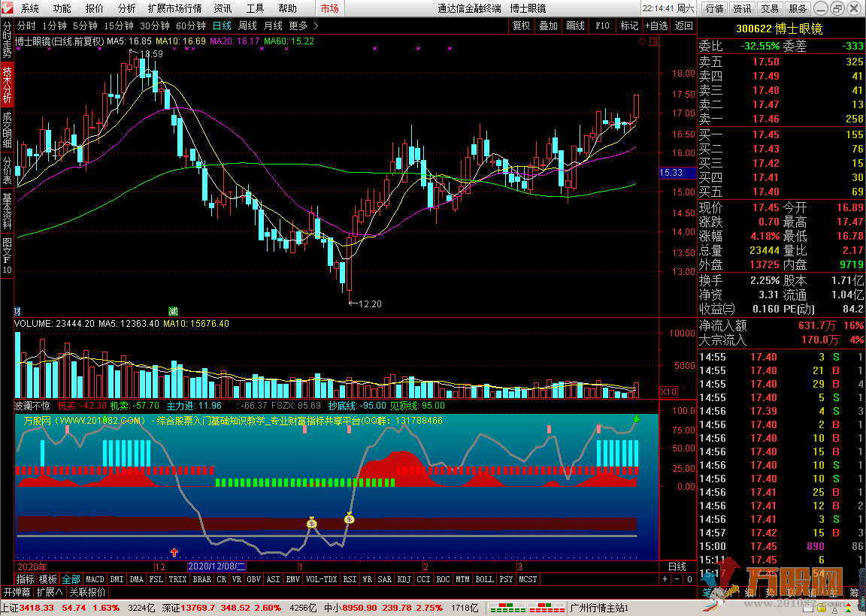Apply the MCST indicator
The height and width of the screenshot is (616, 866).
click(528, 580)
